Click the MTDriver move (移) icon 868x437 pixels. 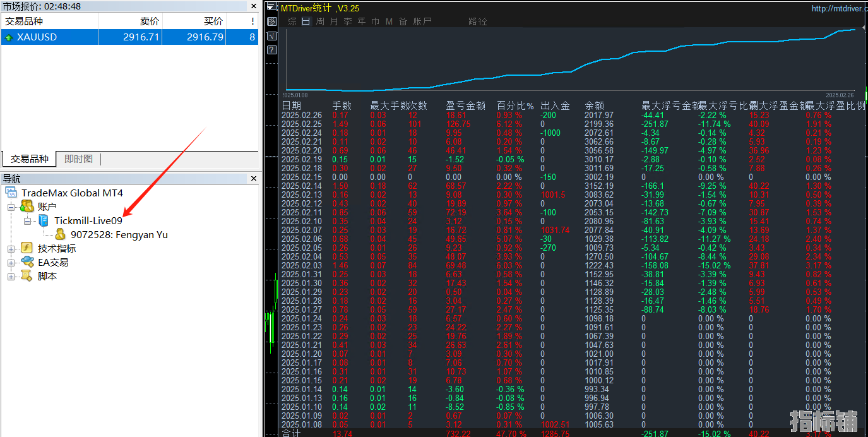[272, 21]
